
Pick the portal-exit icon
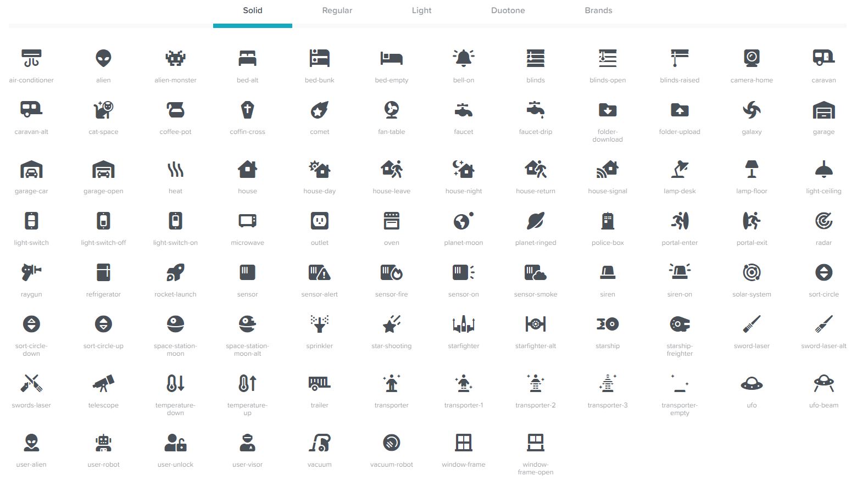tap(752, 221)
